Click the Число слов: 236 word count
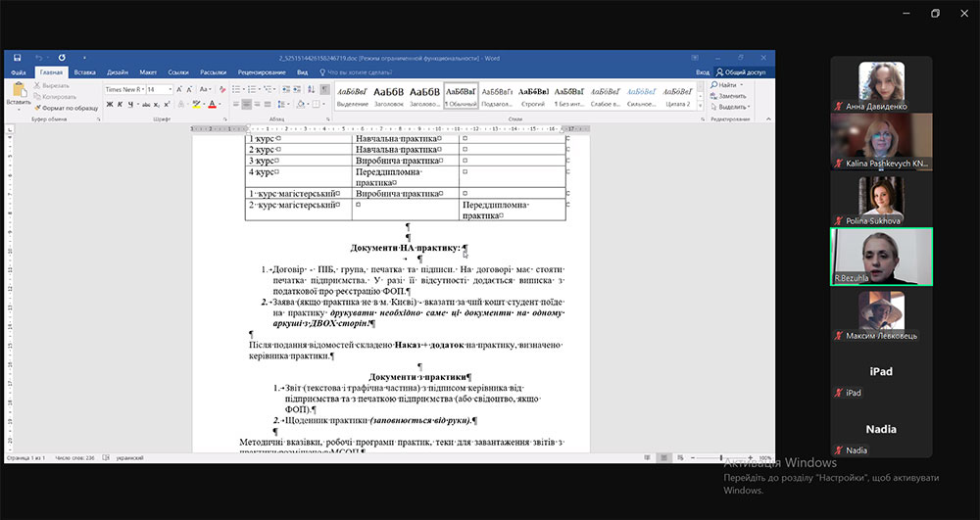Image resolution: width=980 pixels, height=520 pixels. tap(74, 458)
